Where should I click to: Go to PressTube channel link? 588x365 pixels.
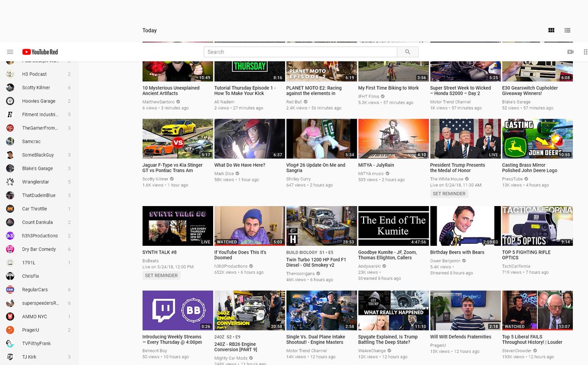click(x=512, y=180)
